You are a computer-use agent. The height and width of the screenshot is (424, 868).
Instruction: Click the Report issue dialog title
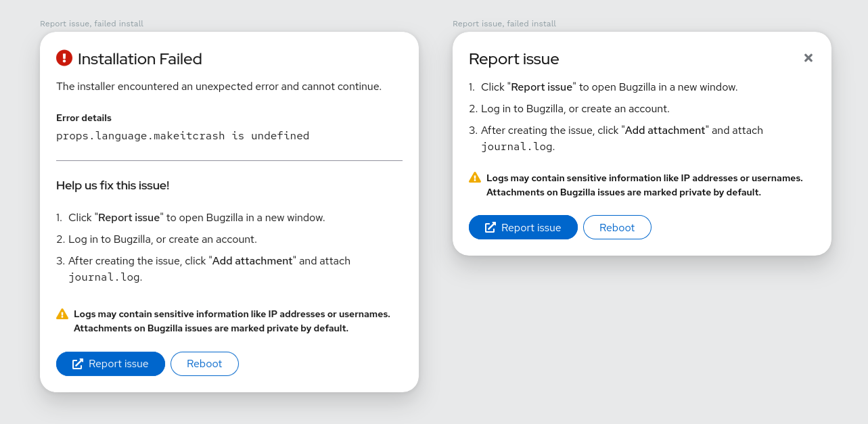pyautogui.click(x=514, y=59)
